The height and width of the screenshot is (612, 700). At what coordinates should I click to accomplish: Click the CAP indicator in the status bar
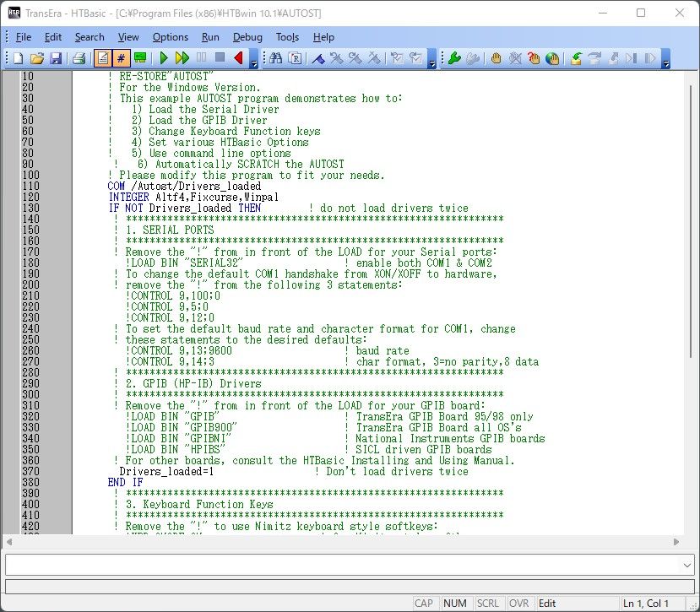424,604
